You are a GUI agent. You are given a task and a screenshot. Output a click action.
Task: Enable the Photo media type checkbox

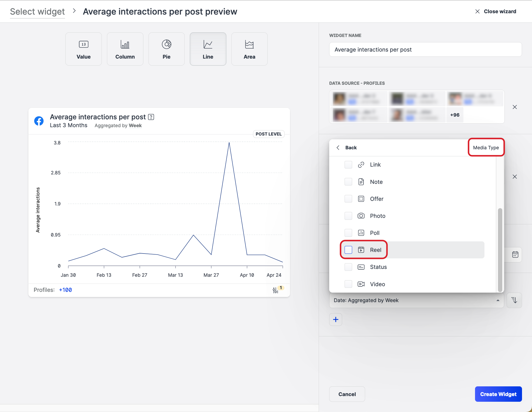(348, 216)
